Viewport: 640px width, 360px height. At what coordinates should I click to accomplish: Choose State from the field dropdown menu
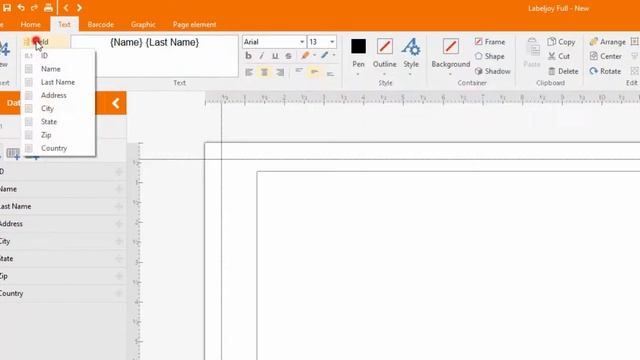(58, 122)
